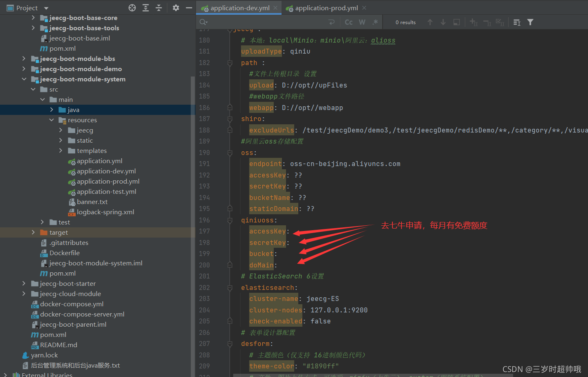Collapse the resources folder
Image resolution: width=588 pixels, height=377 pixels.
(x=52, y=120)
